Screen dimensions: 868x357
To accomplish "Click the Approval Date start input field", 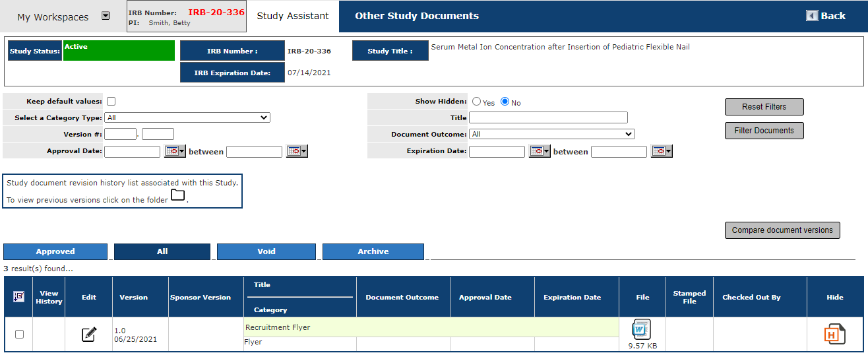I will click(x=132, y=151).
